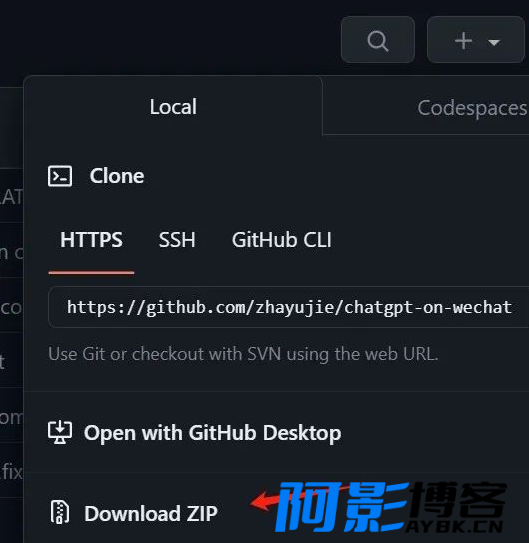Viewport: 529px width, 543px height.
Task: Select the HTTPS clone option
Action: tap(91, 240)
